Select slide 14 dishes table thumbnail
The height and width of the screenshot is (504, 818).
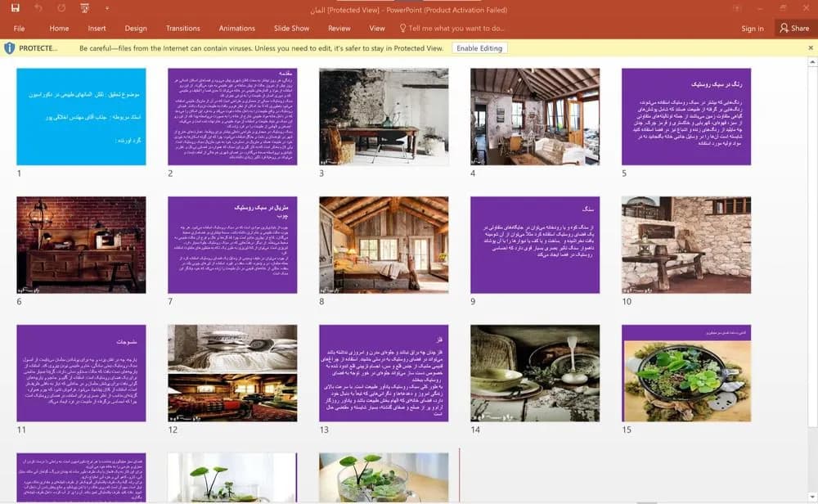535,373
